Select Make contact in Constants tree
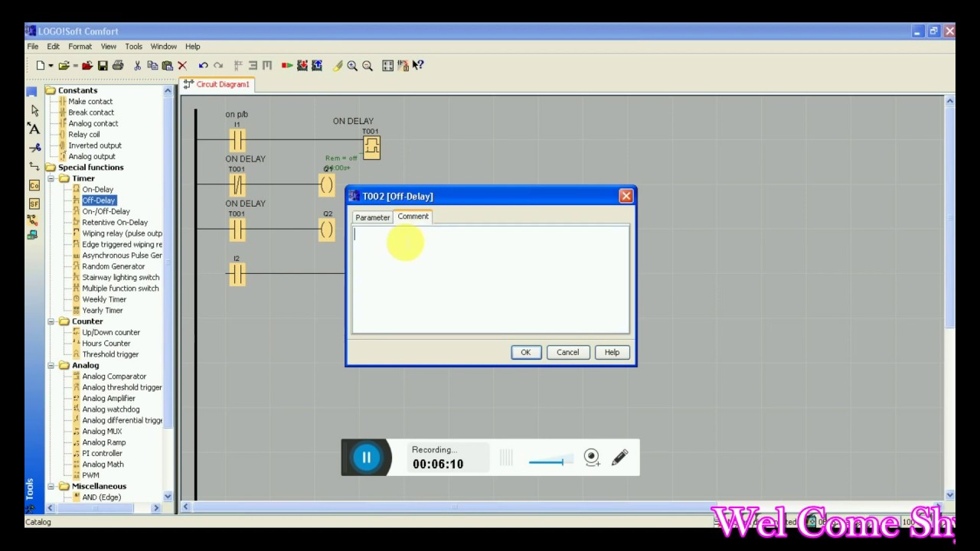 pos(90,101)
